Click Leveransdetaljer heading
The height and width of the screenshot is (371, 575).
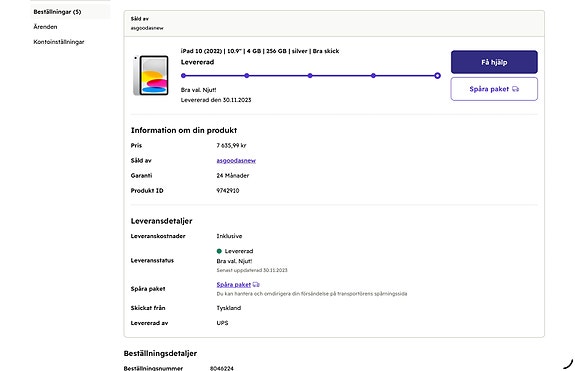point(161,221)
